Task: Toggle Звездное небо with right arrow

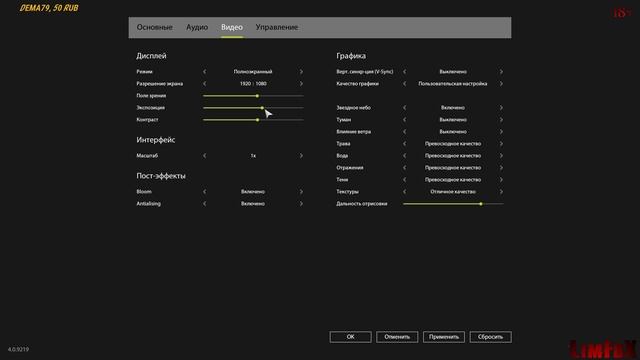Action: 501,108
